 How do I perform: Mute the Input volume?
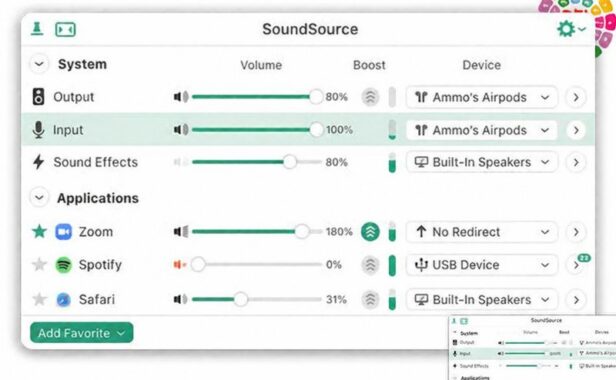pyautogui.click(x=181, y=130)
